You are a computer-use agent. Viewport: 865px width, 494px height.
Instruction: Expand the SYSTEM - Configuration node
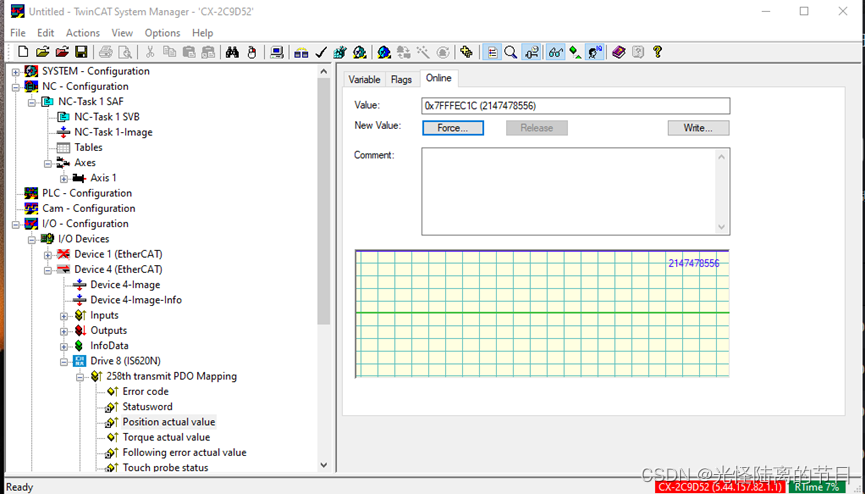16,72
